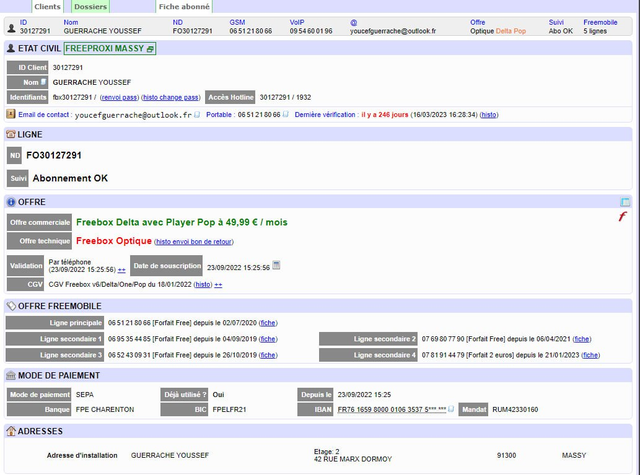Click the telephone icon in LIGNE header
Viewport: 640px width, 475px height.
[11, 134]
